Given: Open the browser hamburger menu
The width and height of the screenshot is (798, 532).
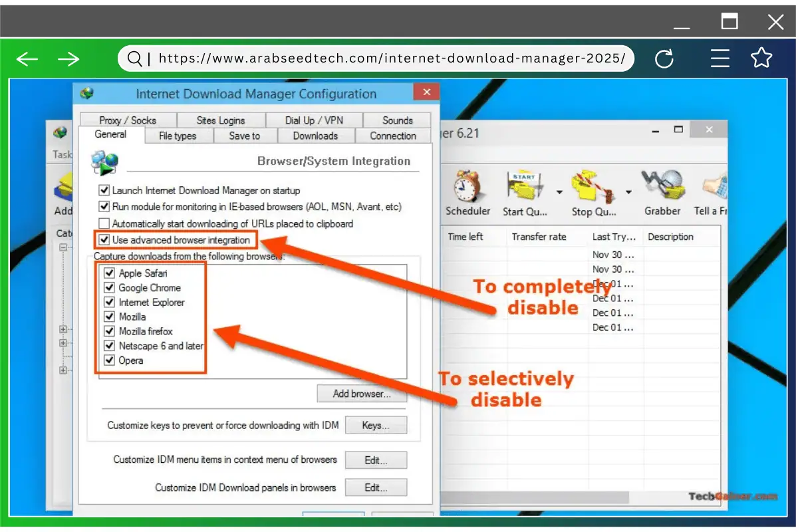Looking at the screenshot, I should 720,59.
